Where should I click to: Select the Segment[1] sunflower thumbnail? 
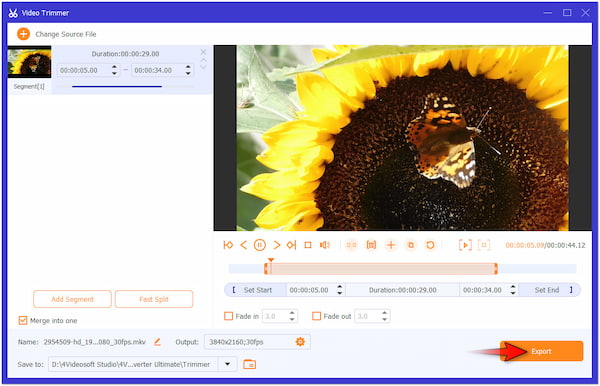coord(29,62)
